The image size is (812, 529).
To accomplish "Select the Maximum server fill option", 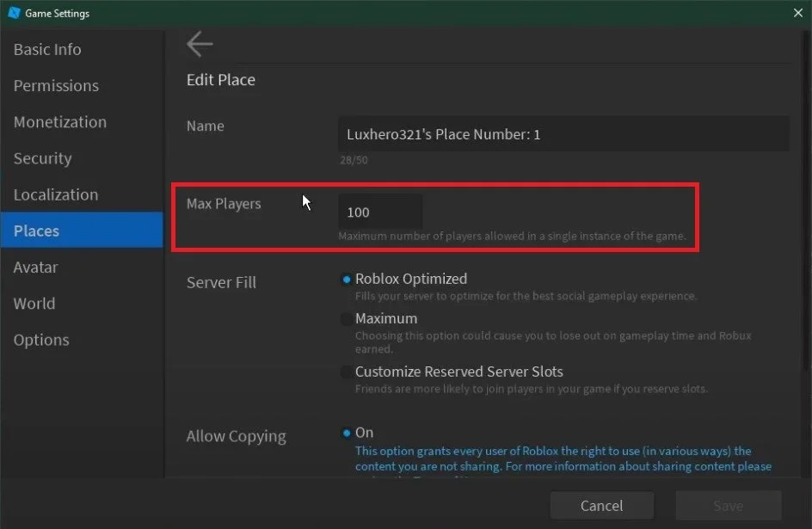I will pos(347,319).
